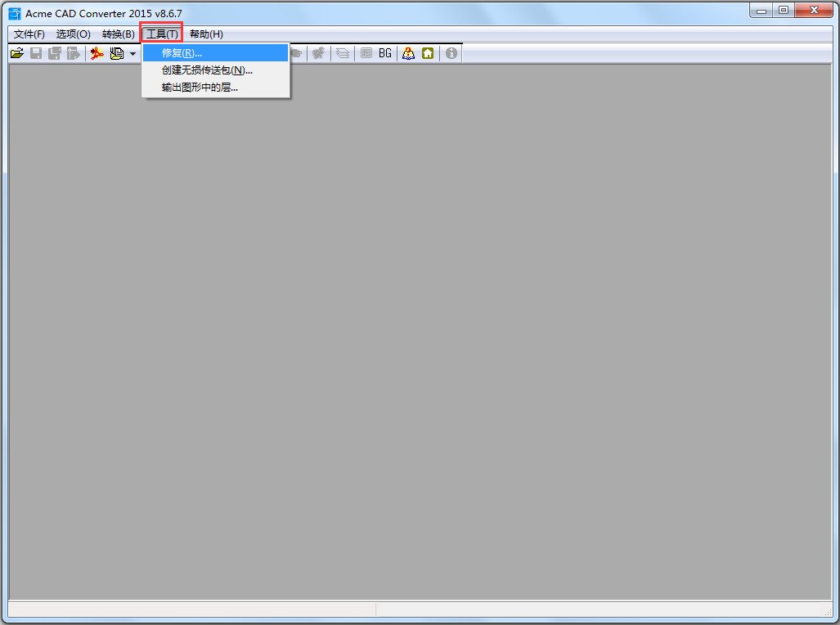Click the info (About) toolbar icon
This screenshot has height=625, width=840.
451,52
